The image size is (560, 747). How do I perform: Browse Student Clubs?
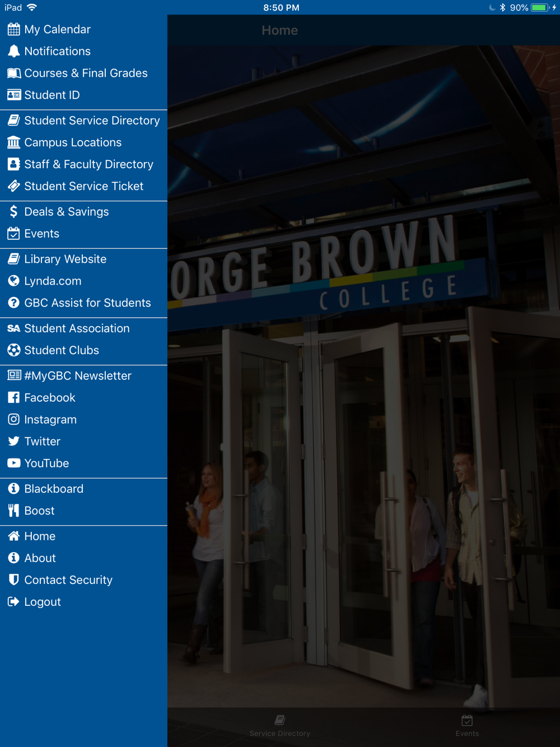point(83,350)
